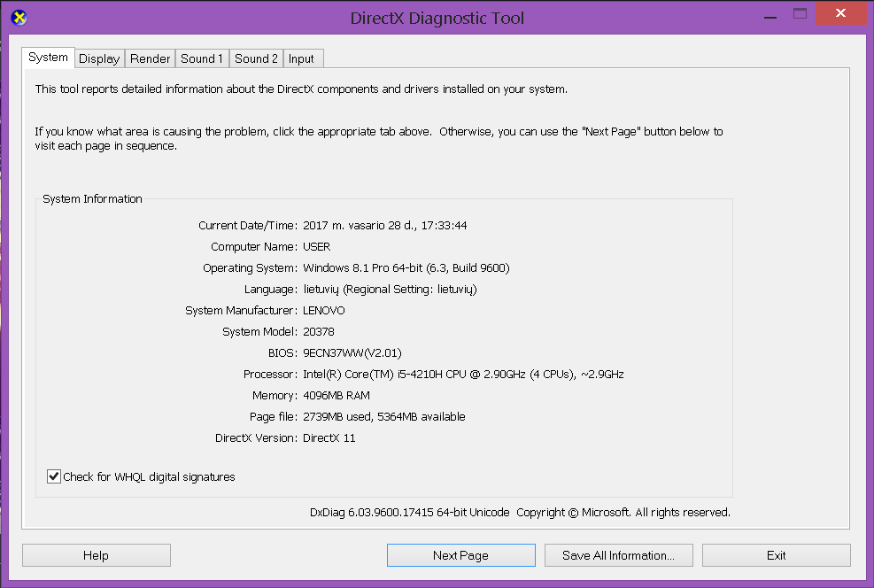Click the "Operating System:" label
The width and height of the screenshot is (874, 588).
pos(251,267)
